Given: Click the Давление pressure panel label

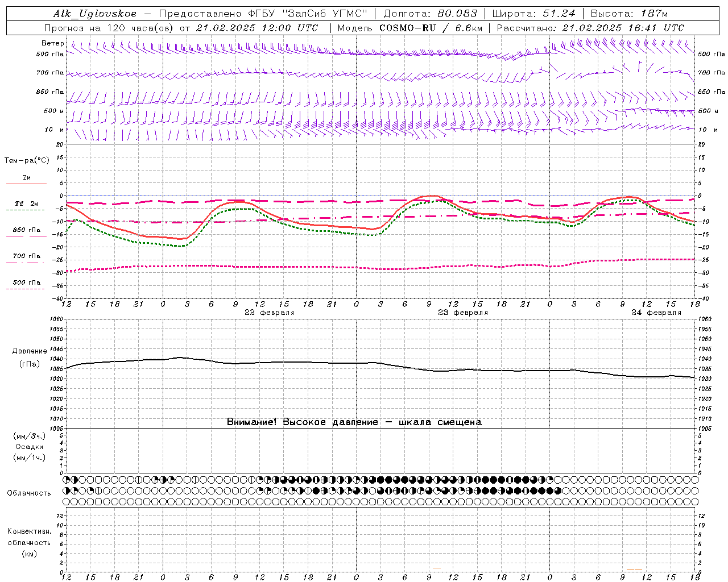Looking at the screenshot, I should [x=30, y=351].
